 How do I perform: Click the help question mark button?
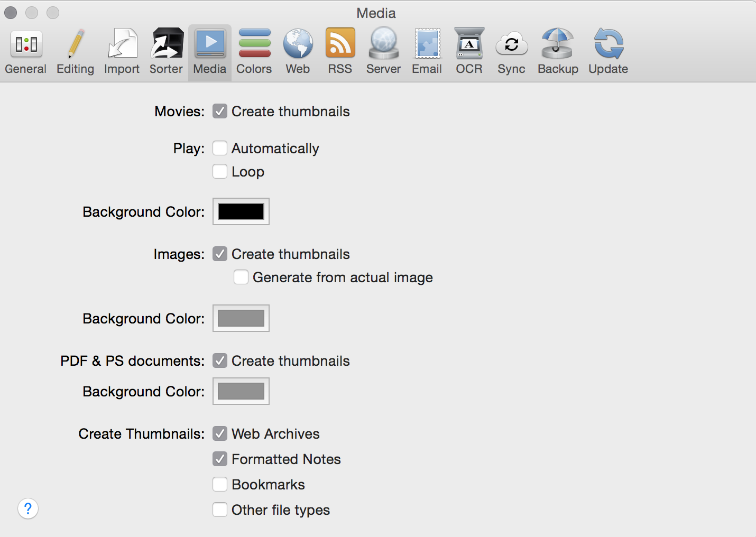coord(28,509)
